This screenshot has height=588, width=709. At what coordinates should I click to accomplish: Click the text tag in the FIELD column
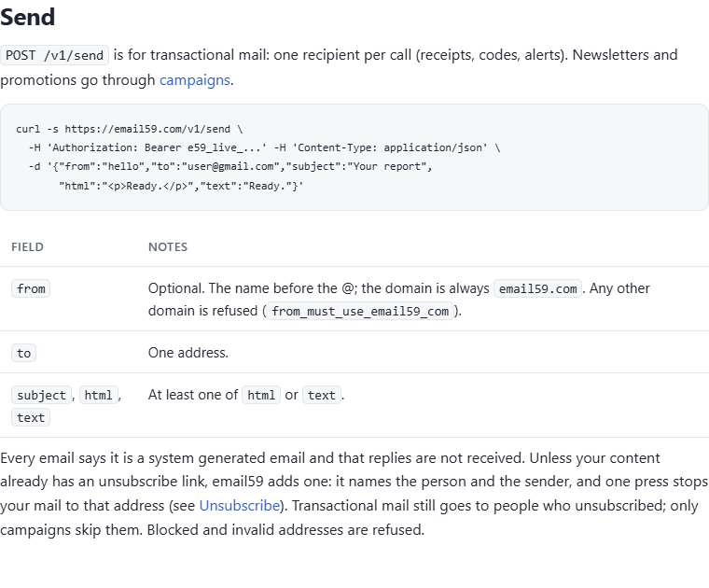[31, 417]
